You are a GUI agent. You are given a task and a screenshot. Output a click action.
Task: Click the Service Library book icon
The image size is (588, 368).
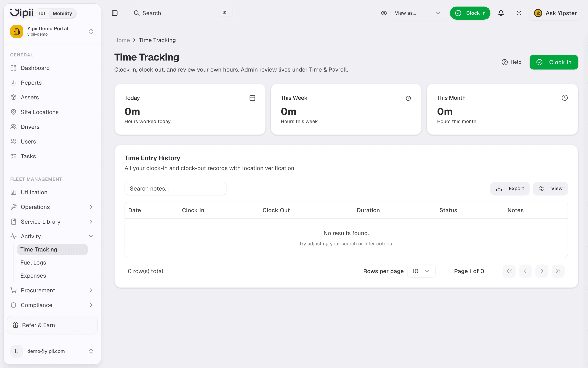coord(14,222)
